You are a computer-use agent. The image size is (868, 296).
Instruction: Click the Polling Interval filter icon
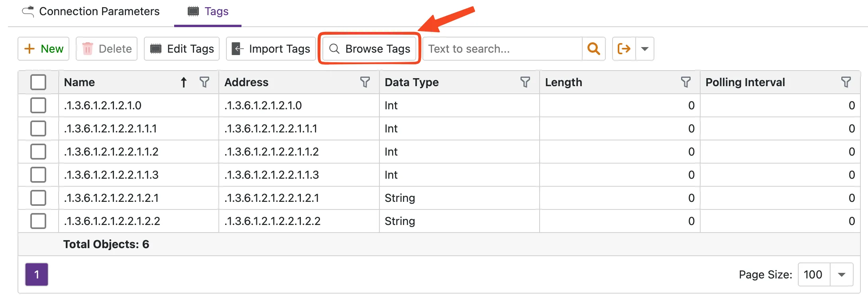[846, 82]
